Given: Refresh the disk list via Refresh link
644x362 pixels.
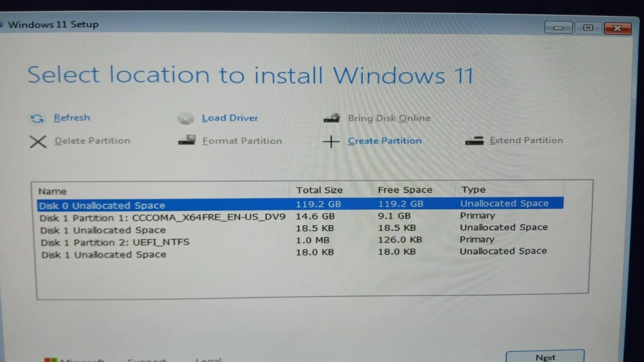Looking at the screenshot, I should pyautogui.click(x=72, y=118).
